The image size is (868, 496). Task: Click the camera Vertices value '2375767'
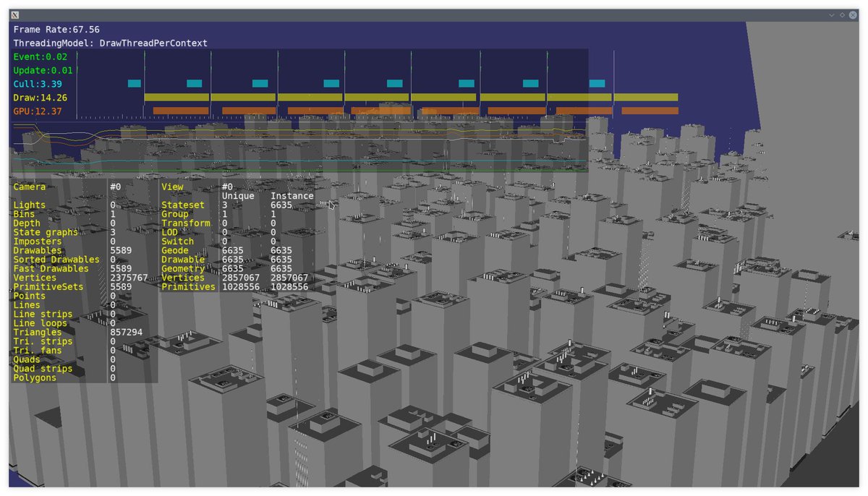(x=129, y=278)
